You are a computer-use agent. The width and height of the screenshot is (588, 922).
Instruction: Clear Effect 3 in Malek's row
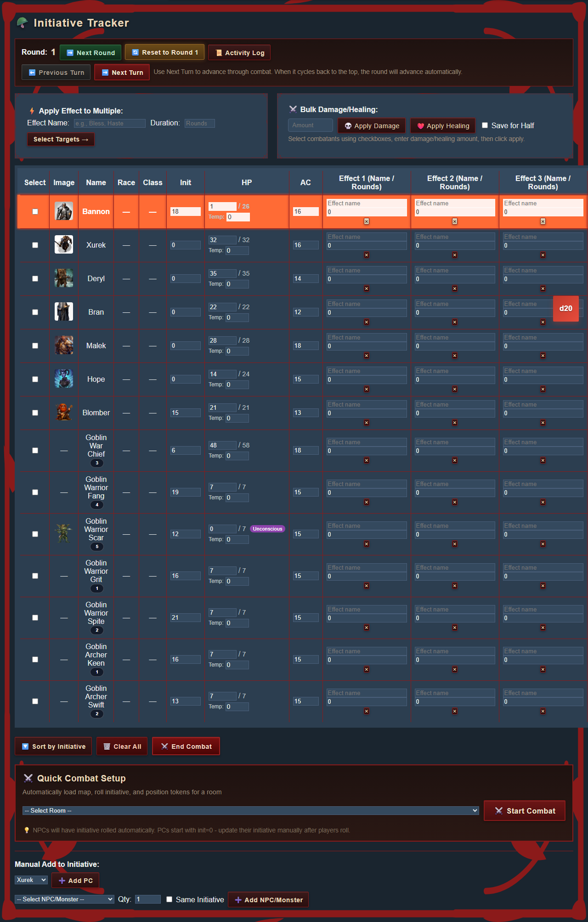[x=543, y=356]
